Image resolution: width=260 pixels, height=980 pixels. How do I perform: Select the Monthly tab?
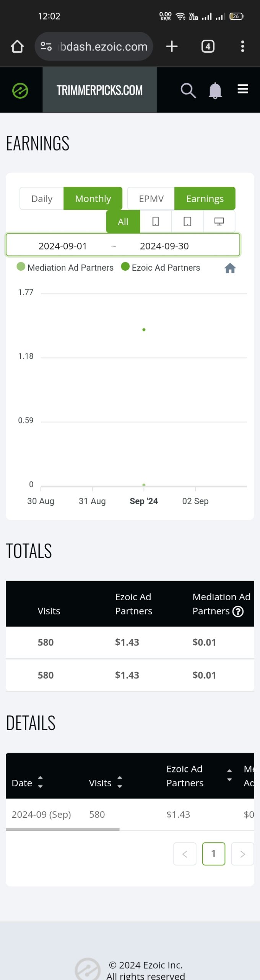(x=93, y=198)
